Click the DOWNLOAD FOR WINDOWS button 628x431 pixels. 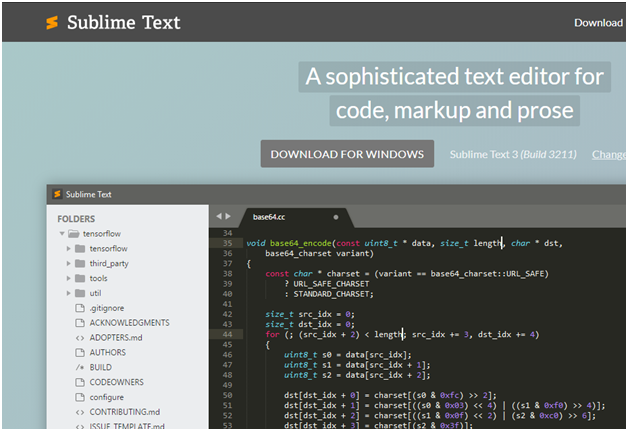[x=347, y=154]
